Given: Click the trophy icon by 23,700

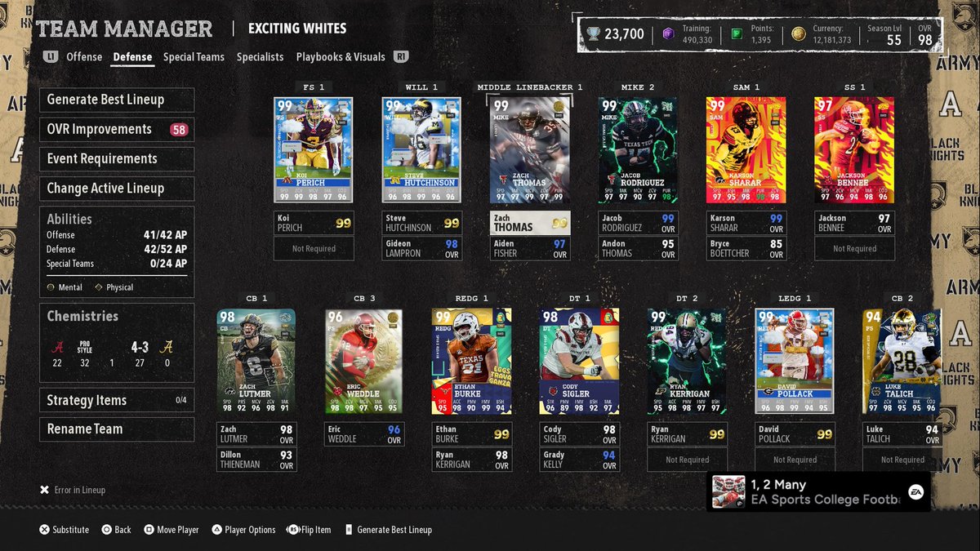Looking at the screenshot, I should click(593, 33).
